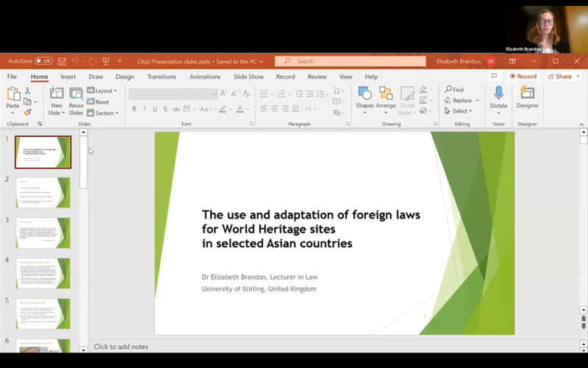Select slide 3 thumbnail
Image resolution: width=588 pixels, height=368 pixels.
coord(43,233)
